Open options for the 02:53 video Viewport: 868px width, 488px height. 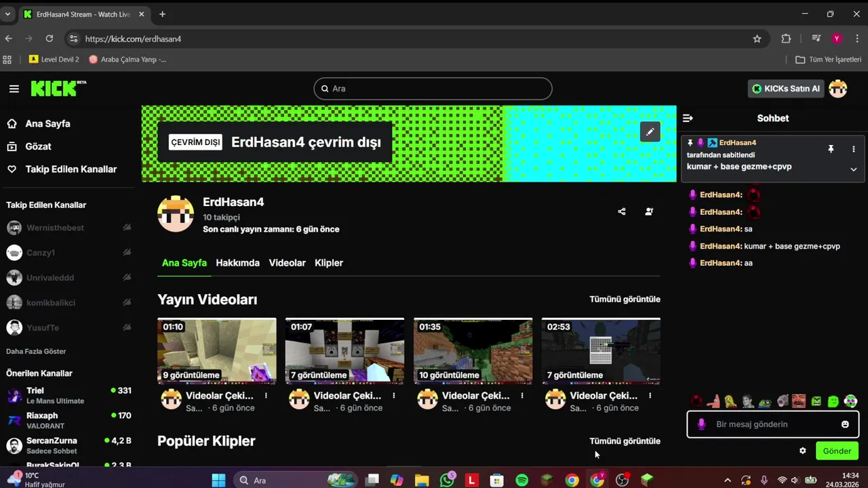pos(650,395)
